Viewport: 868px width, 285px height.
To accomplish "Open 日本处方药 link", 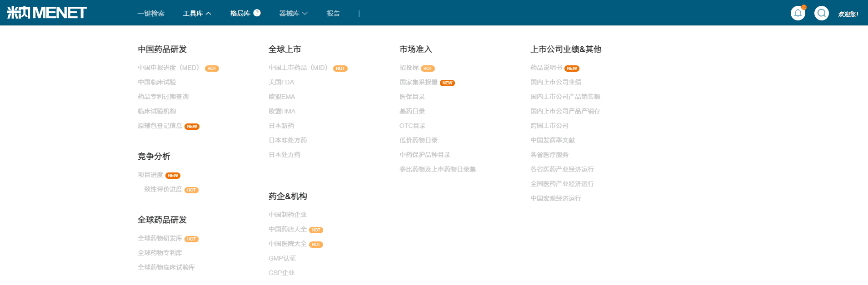I will (x=284, y=155).
